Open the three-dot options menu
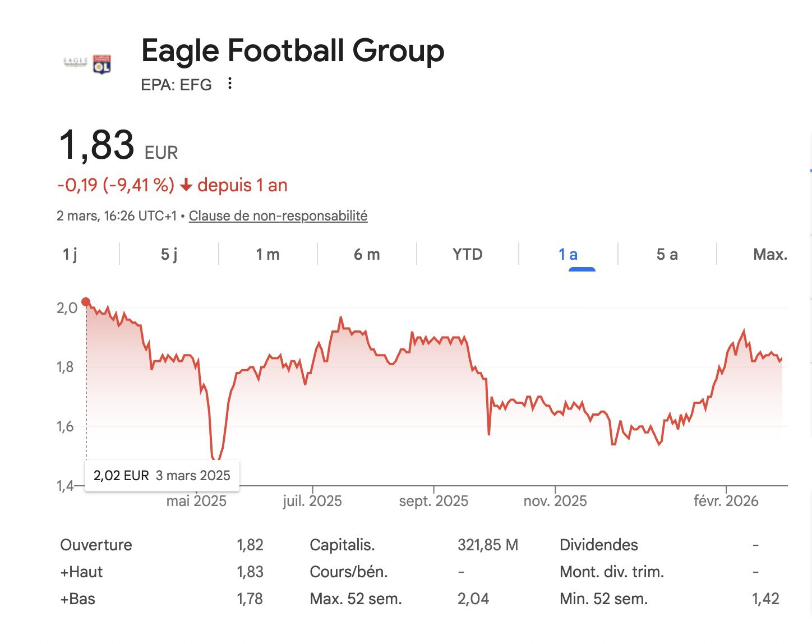812x644 pixels. (229, 84)
